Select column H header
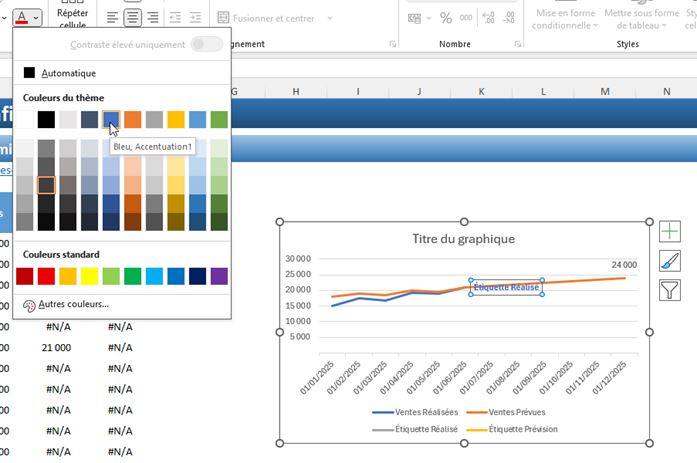Image resolution: width=697 pixels, height=463 pixels. [296, 91]
